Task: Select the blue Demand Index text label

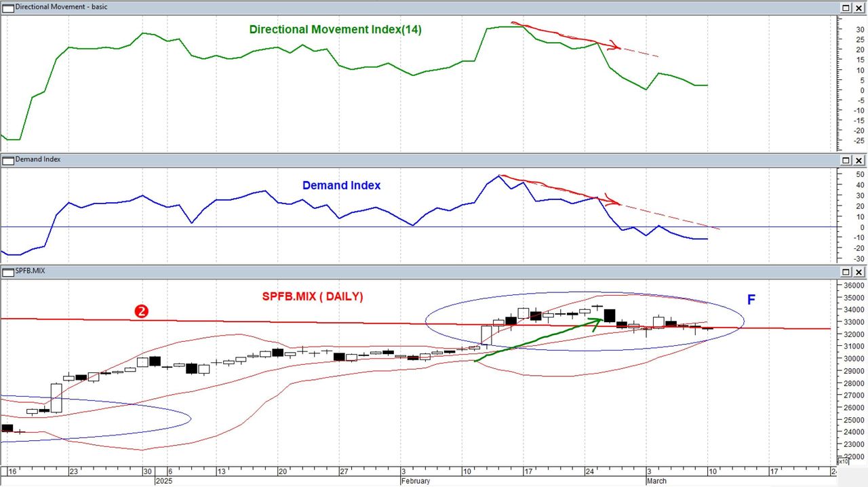Action: [341, 185]
